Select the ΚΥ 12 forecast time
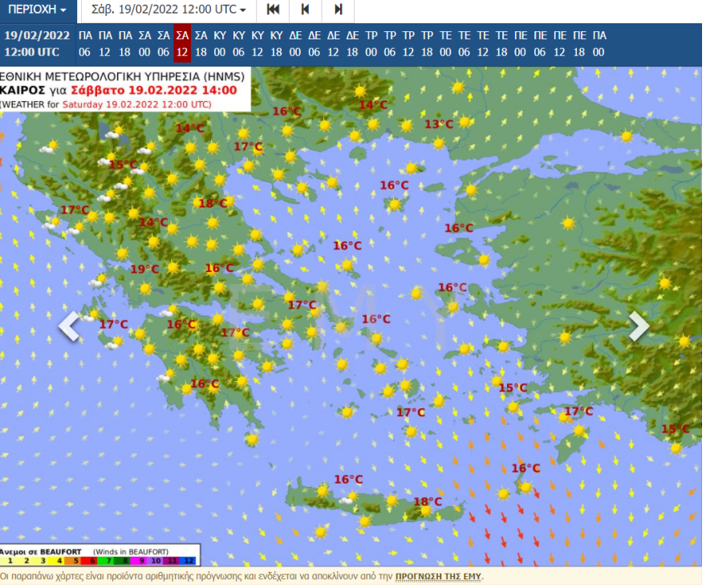Viewport: 706px width, 588px height. 258,43
